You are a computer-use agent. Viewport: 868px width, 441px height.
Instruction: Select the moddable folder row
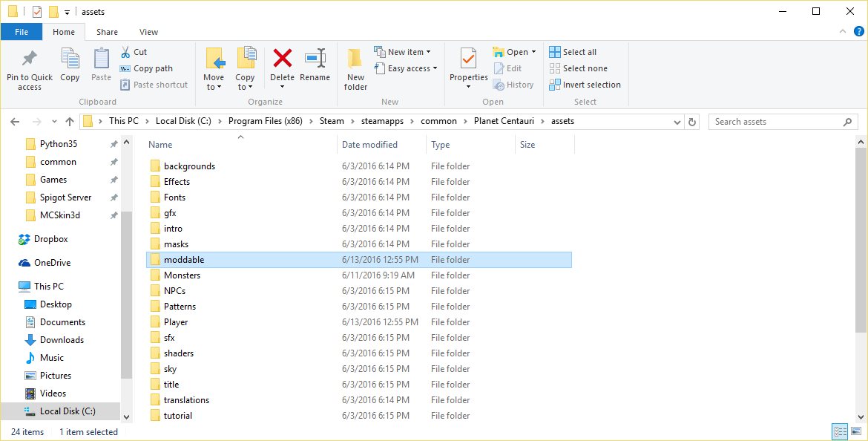(359, 260)
